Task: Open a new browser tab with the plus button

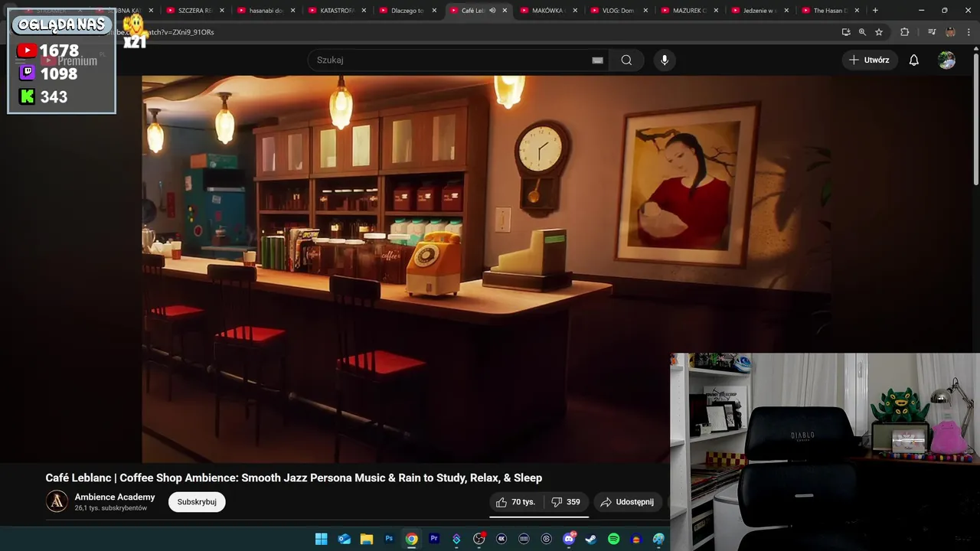Action: coord(875,11)
